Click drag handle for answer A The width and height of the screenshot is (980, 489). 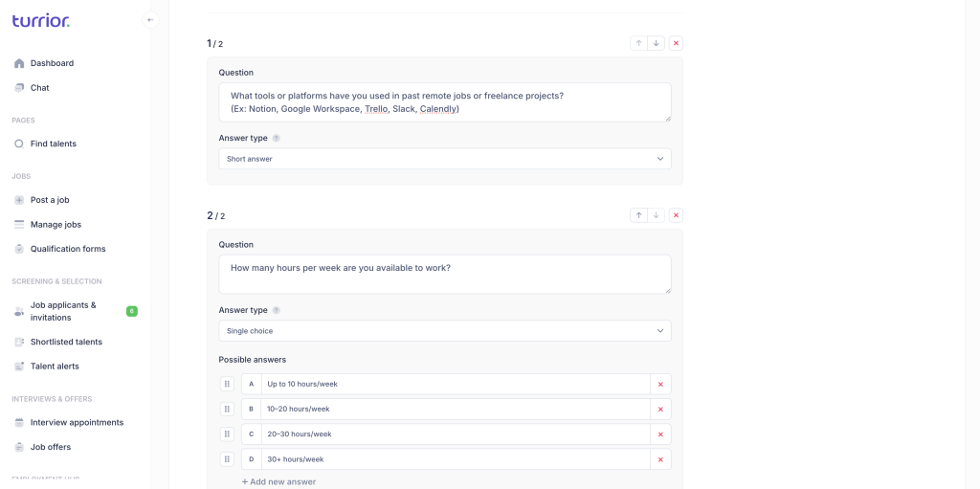[227, 384]
